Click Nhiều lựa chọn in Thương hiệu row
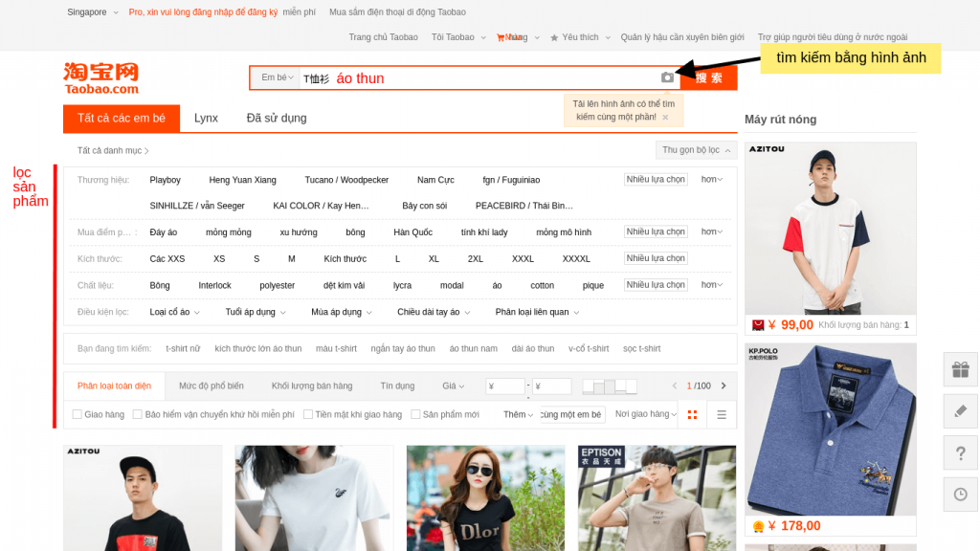The image size is (980, 551). click(x=656, y=179)
